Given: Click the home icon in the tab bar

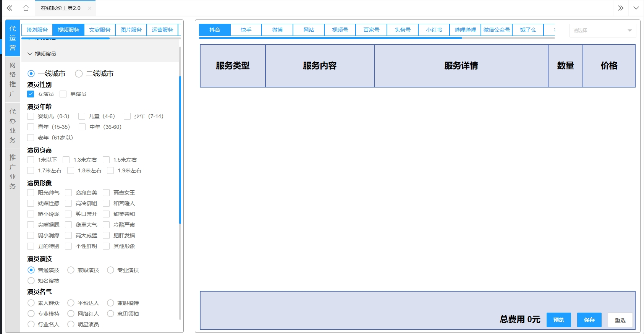Looking at the screenshot, I should 26,8.
